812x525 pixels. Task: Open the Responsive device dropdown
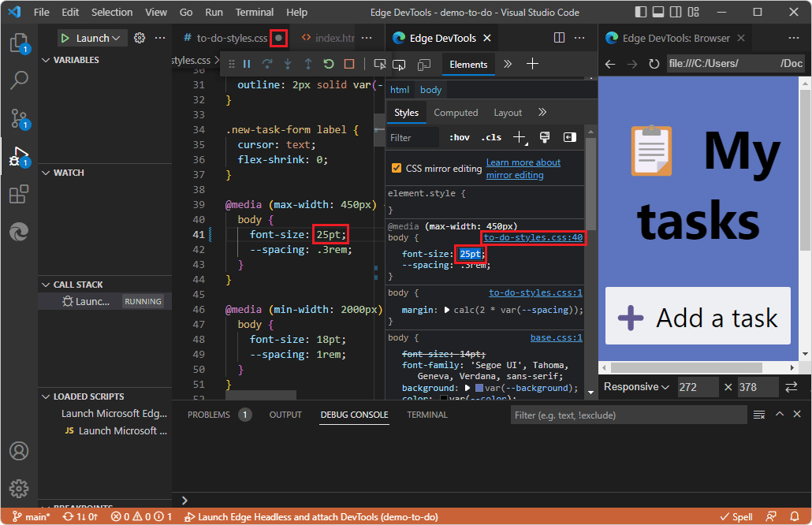(635, 387)
